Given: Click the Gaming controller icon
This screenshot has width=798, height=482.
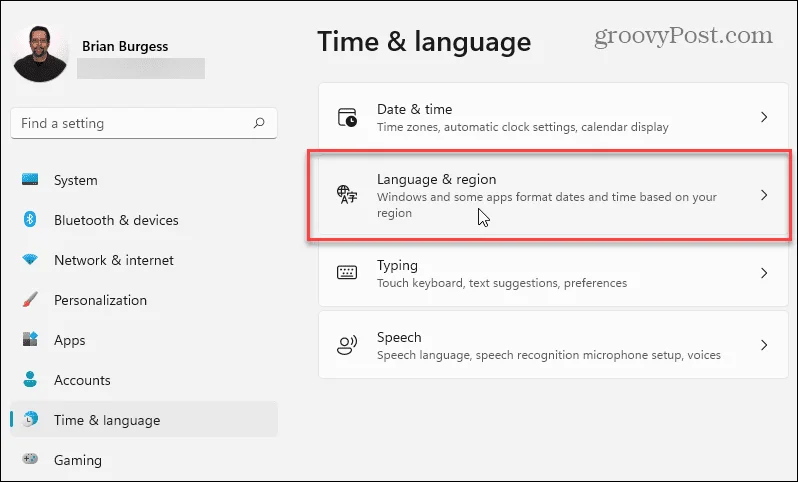Looking at the screenshot, I should coord(30,459).
